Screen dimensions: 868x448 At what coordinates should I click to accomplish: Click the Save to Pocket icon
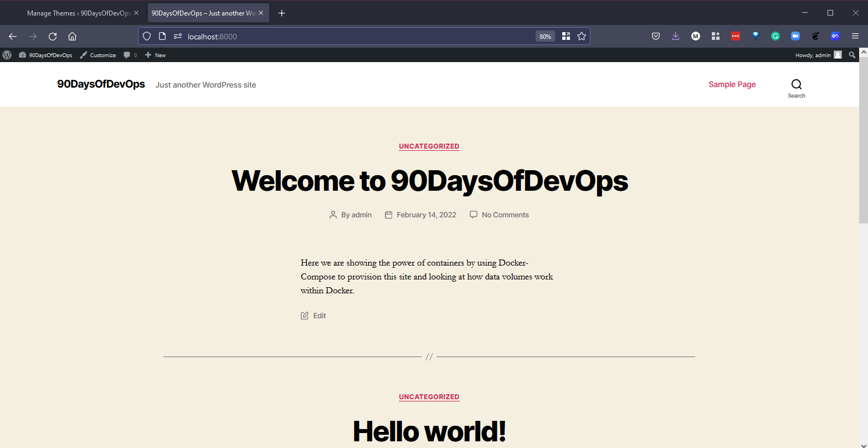(x=655, y=37)
